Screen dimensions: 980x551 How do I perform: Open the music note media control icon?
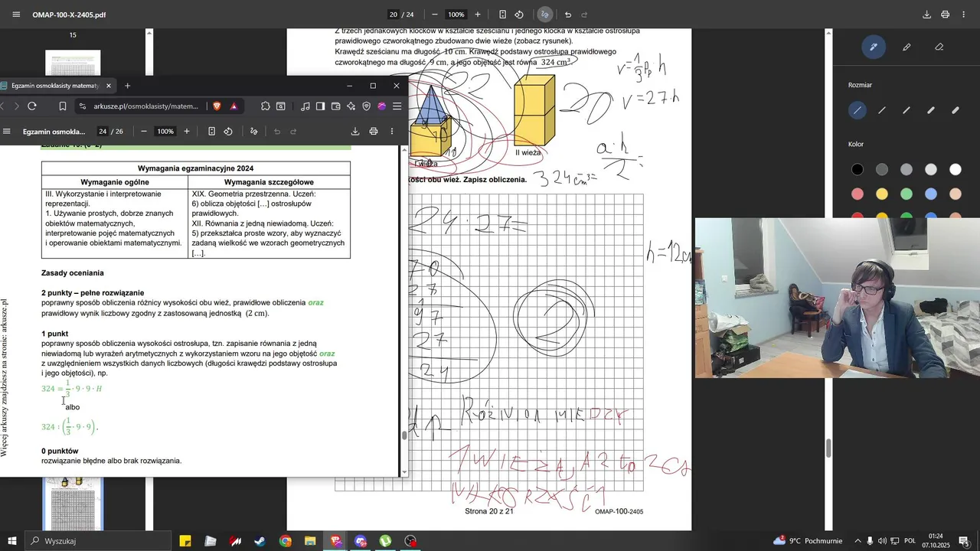[305, 106]
